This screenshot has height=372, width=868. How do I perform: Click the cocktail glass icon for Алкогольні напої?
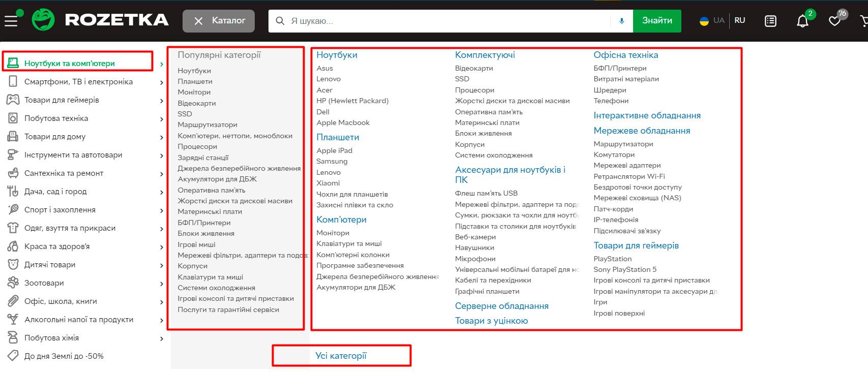point(13,320)
